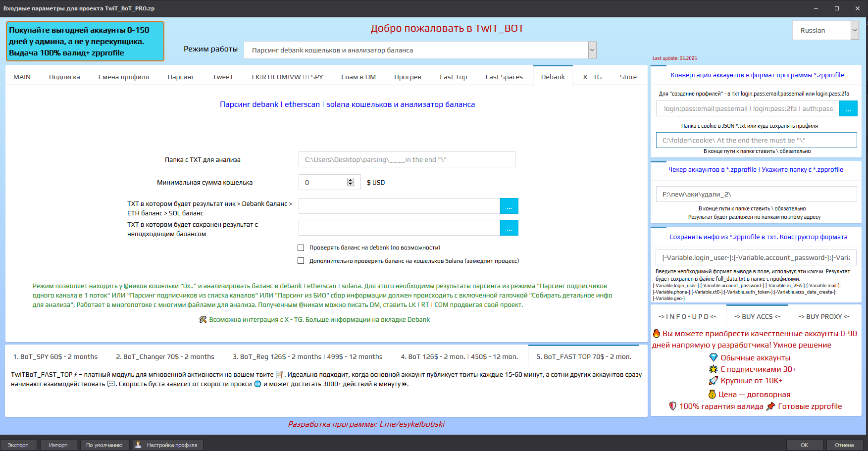
Task: Increase the minimum wallet sum spinner
Action: point(351,180)
